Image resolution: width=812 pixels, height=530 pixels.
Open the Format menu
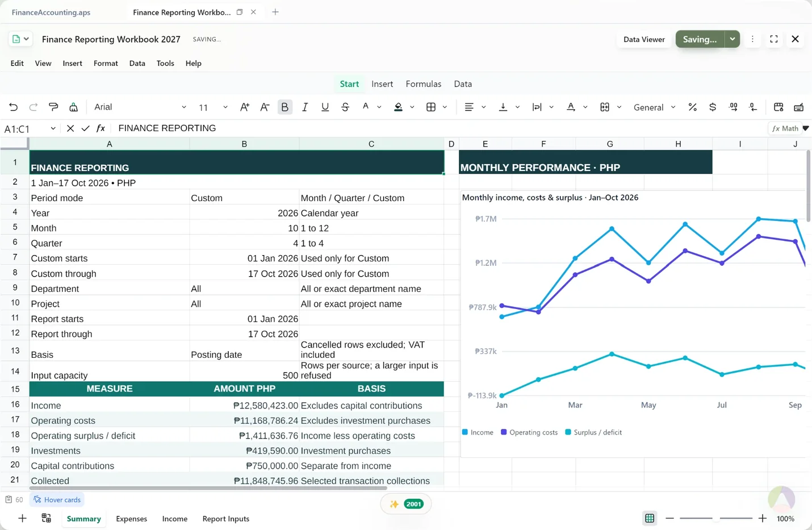click(x=106, y=63)
